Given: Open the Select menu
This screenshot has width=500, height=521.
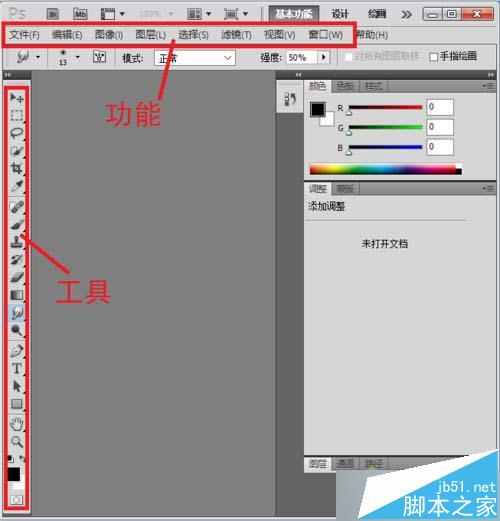Looking at the screenshot, I should click(x=193, y=35).
